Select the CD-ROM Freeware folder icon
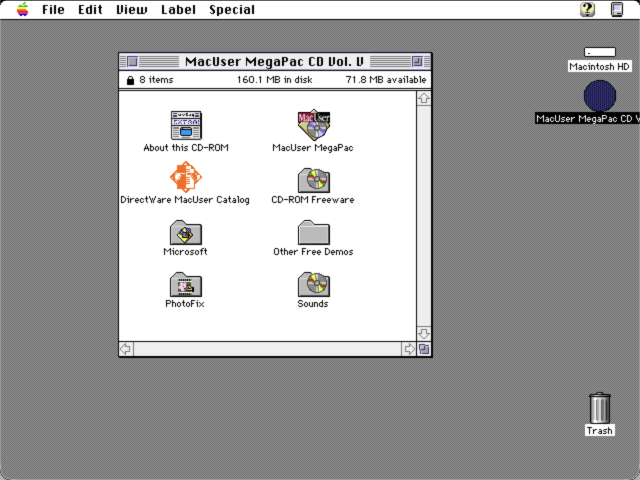Viewport: 640px width, 480px height. (x=313, y=180)
